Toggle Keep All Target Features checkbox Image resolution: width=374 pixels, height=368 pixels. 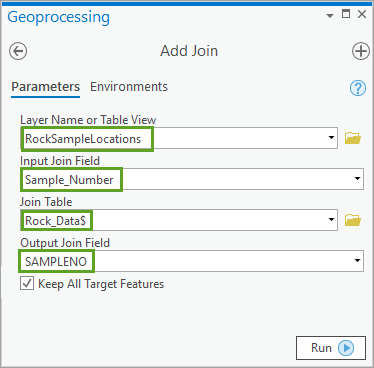click(27, 284)
